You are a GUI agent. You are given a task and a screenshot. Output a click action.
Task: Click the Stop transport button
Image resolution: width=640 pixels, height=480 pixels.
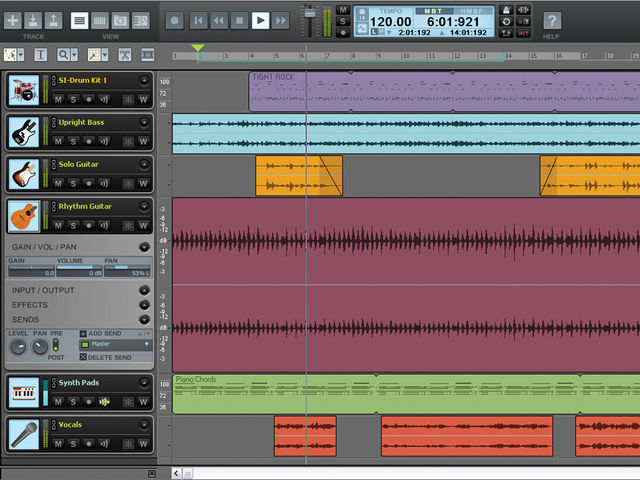tap(240, 20)
